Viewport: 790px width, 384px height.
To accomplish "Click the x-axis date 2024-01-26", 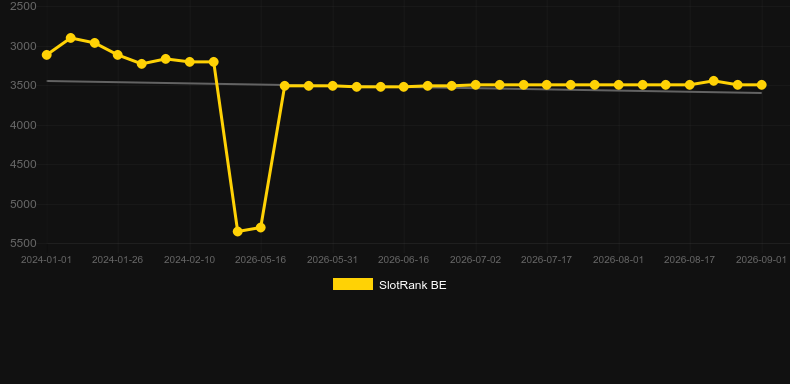I will pos(117,260).
